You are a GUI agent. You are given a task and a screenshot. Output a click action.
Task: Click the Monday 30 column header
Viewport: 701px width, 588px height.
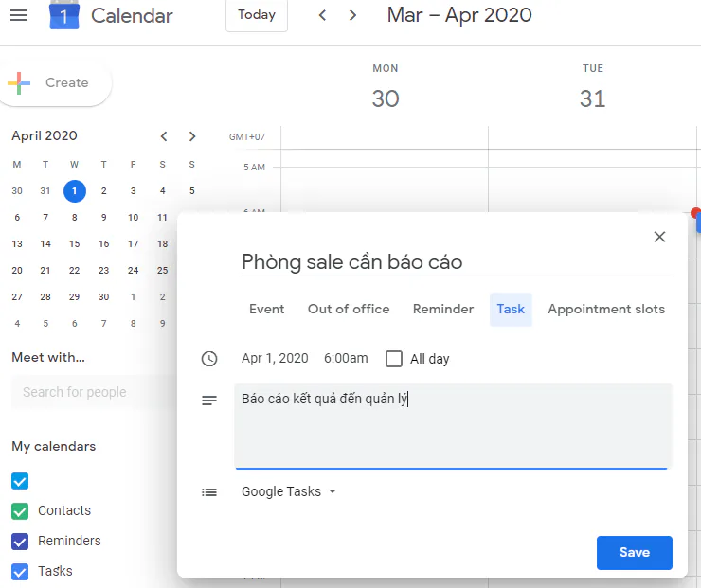[386, 88]
